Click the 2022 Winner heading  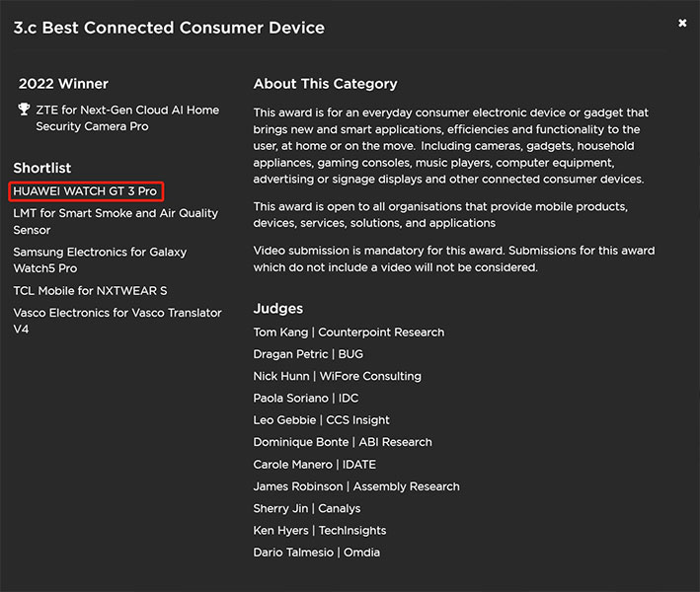coord(63,84)
